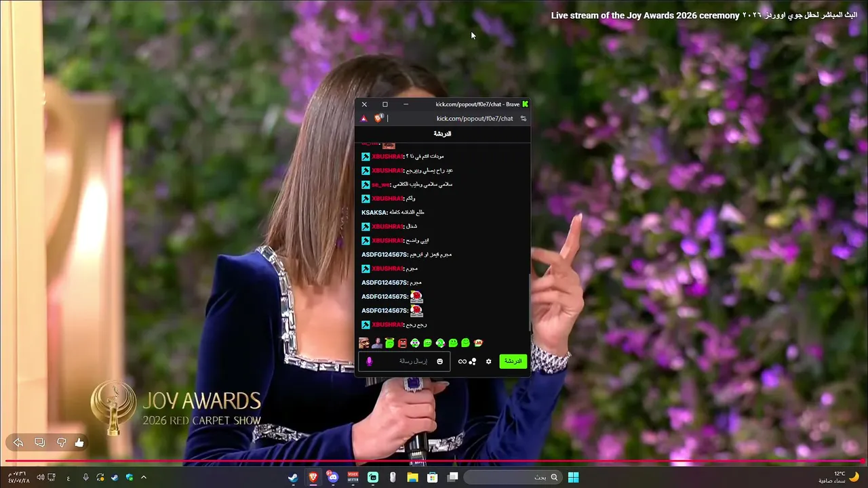Open Steam from the taskbar
The width and height of the screenshot is (868, 488).
293,477
